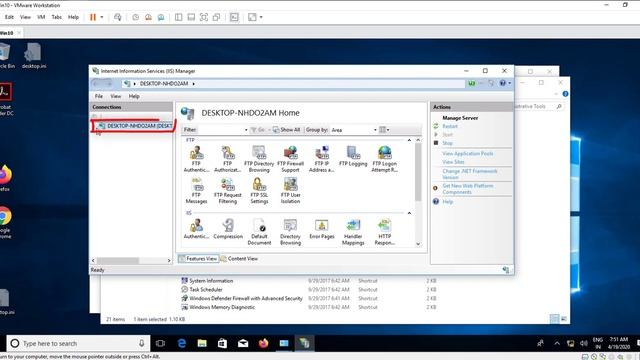Click the IIS help icon in address bar

[x=503, y=83]
